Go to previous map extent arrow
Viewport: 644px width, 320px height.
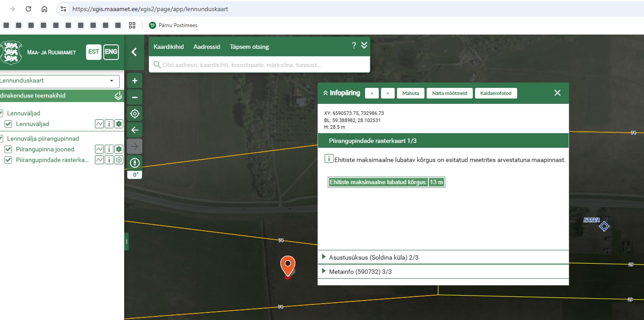click(135, 130)
